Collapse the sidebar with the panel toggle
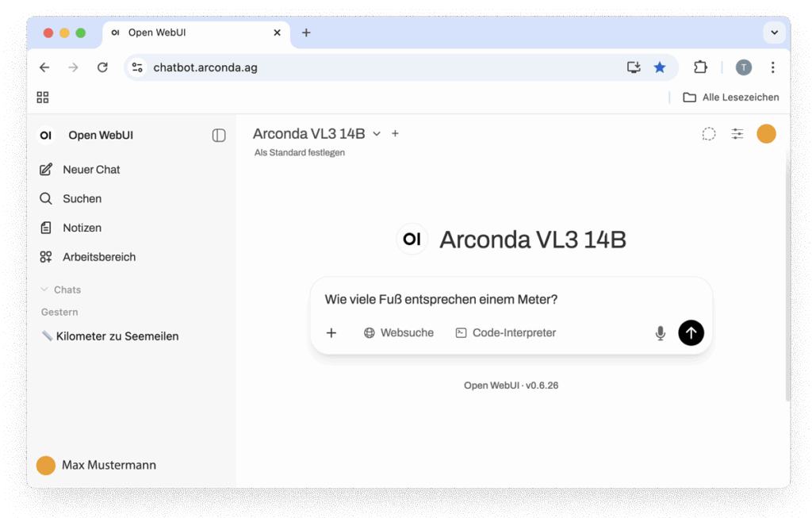The width and height of the screenshot is (812, 518). (219, 136)
